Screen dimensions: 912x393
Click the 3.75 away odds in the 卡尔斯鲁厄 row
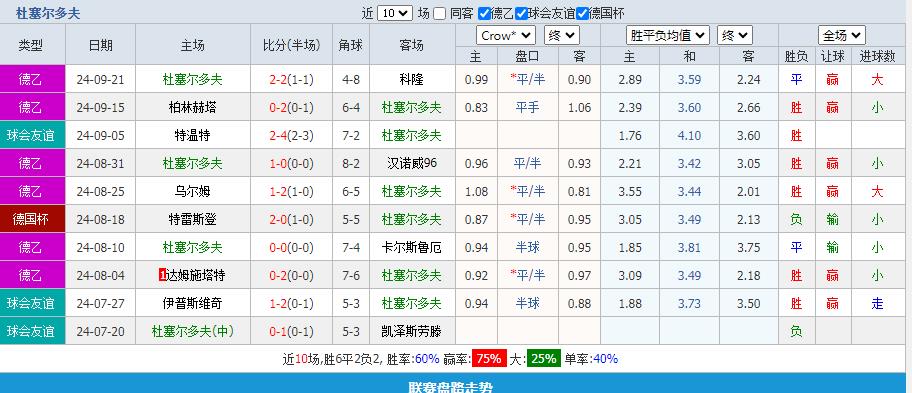pyautogui.click(x=749, y=247)
